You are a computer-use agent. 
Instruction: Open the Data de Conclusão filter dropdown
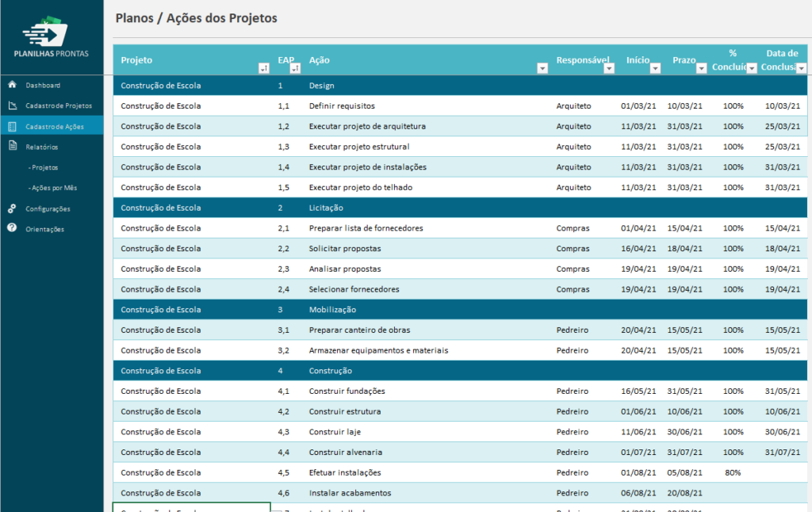(x=802, y=69)
